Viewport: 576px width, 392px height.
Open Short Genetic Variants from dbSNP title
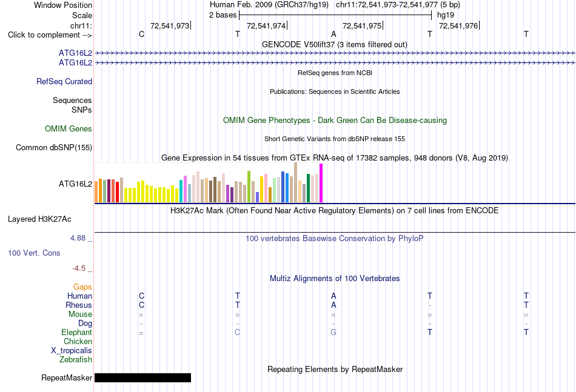(x=335, y=139)
